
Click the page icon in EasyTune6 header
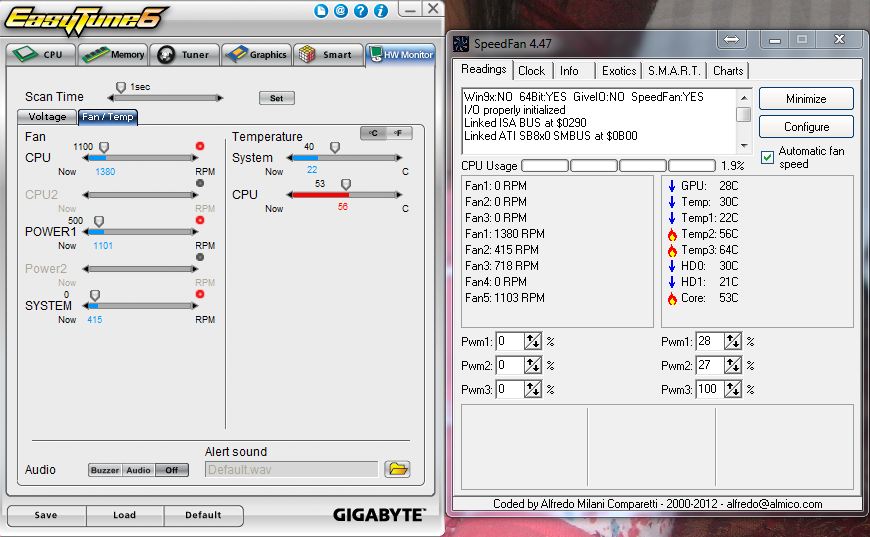pyautogui.click(x=321, y=11)
